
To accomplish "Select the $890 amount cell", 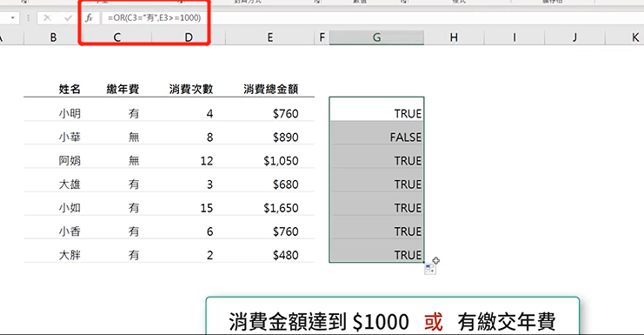I will 285,137.
